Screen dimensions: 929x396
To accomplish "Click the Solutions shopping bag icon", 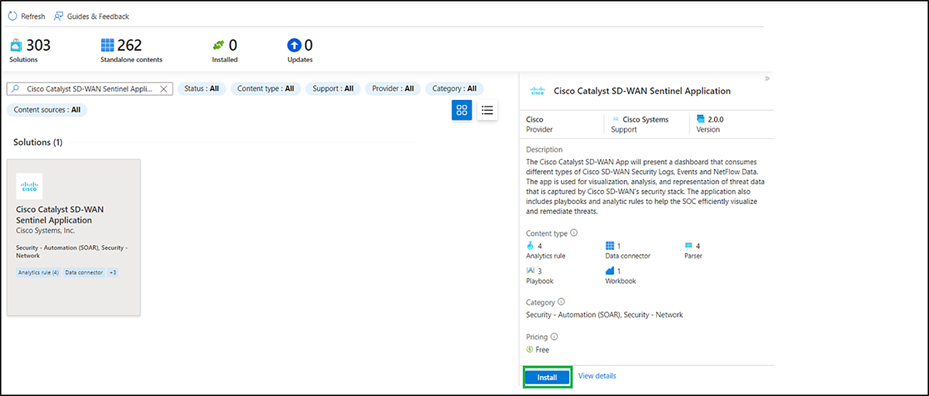I will click(16, 45).
